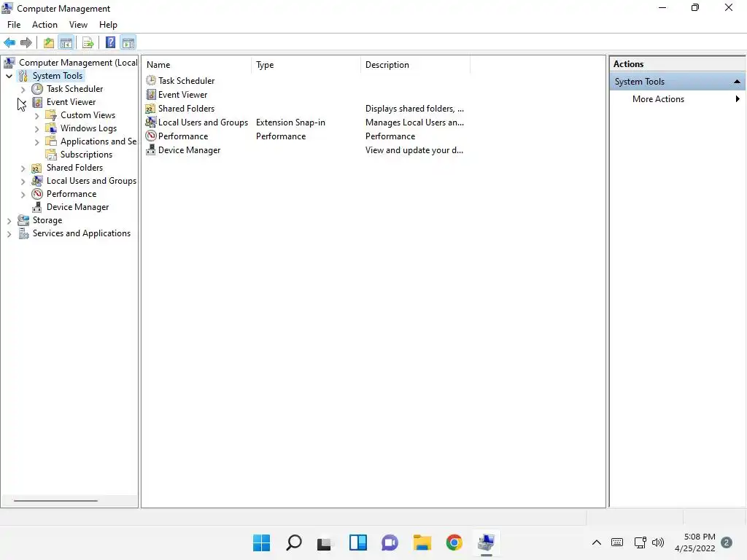Viewport: 747px width, 560px height.
Task: Collapse System Tools section in Actions pane
Action: tap(737, 82)
